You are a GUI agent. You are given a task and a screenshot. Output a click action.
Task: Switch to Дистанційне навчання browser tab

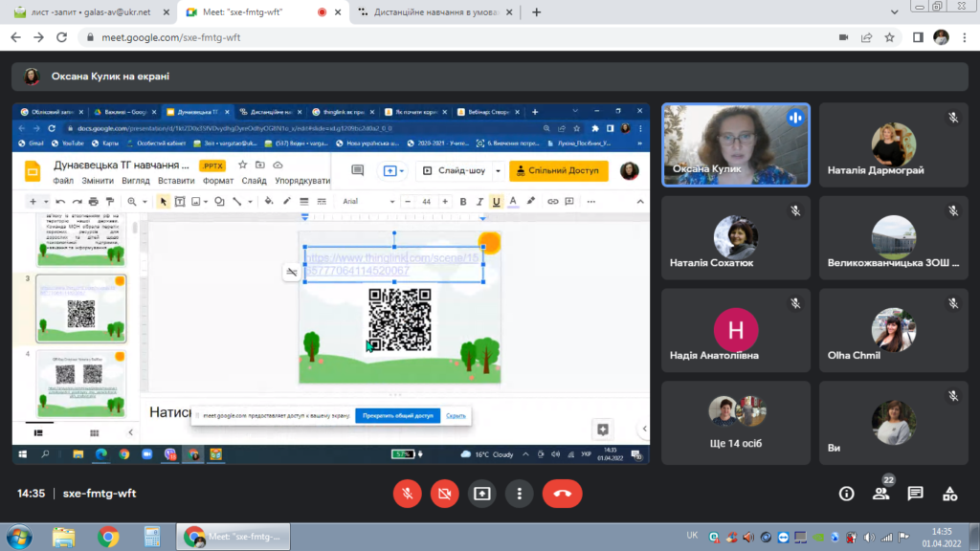click(436, 11)
